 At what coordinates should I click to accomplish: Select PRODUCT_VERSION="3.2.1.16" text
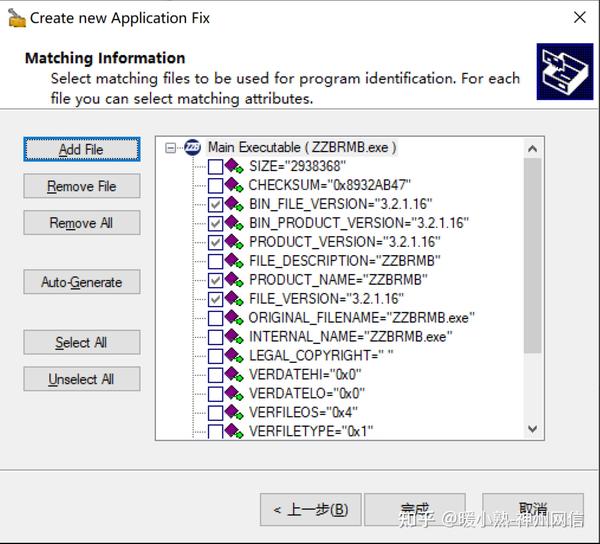[x=344, y=242]
